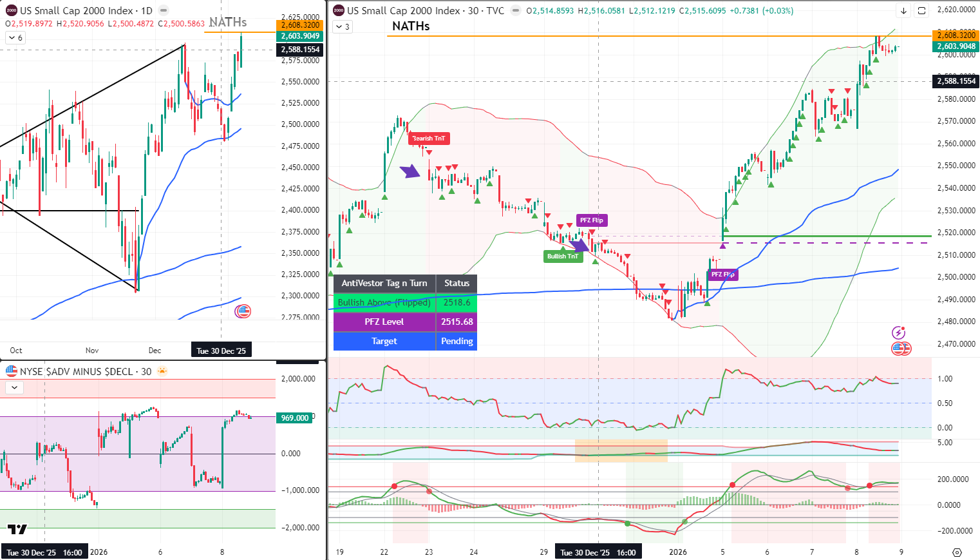This screenshot has height=560, width=980.
Task: Click the green 969.000 price label on the breadth chart
Action: click(295, 418)
